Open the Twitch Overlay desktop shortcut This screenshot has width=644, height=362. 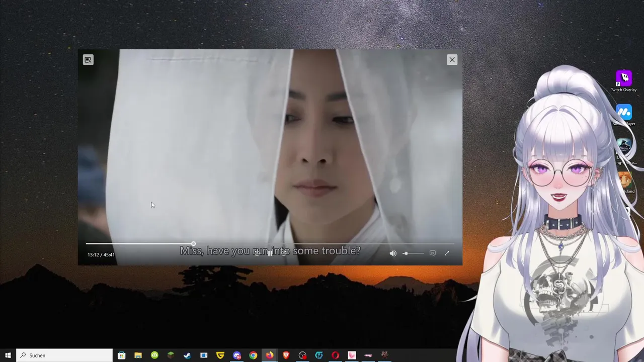pyautogui.click(x=624, y=81)
